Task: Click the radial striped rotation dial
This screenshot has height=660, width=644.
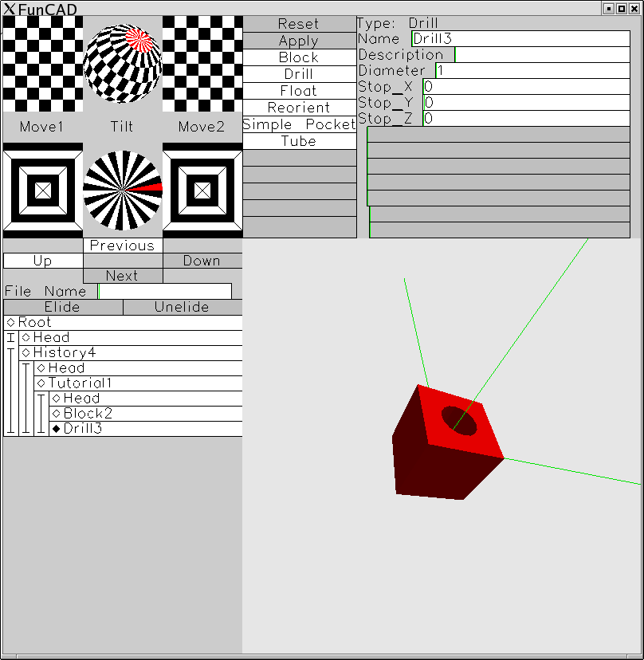Action: pos(123,191)
